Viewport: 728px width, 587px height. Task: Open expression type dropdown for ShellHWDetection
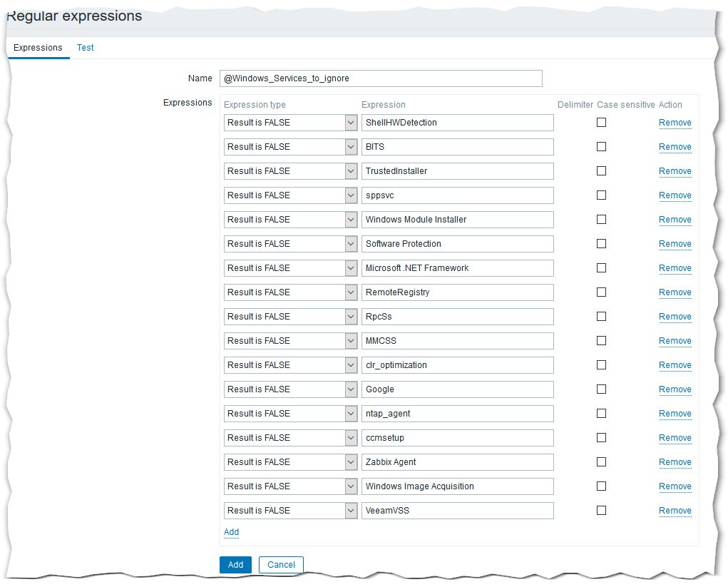290,123
